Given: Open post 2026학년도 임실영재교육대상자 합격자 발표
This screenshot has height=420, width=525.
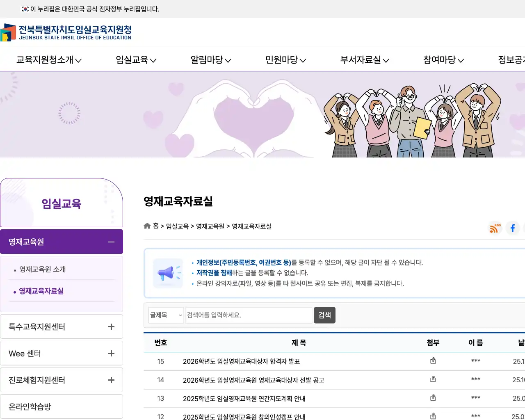Looking at the screenshot, I should 242,361.
